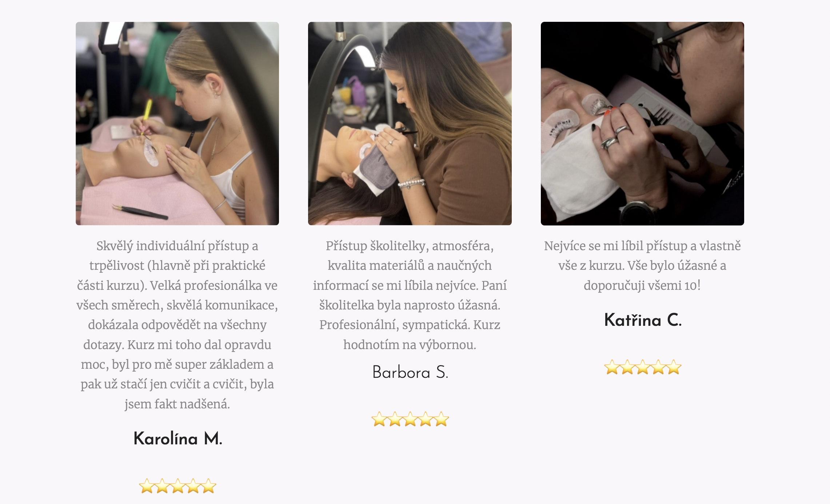Click first star under Katřina C.

point(612,367)
